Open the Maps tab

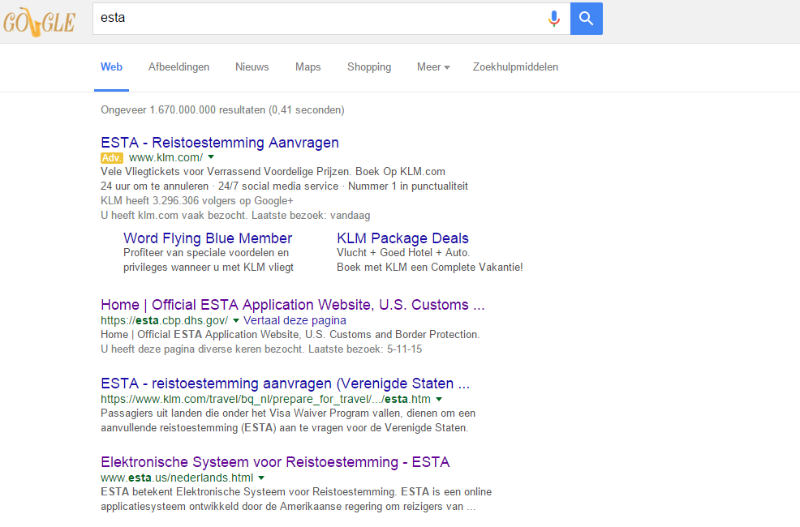pyautogui.click(x=308, y=67)
